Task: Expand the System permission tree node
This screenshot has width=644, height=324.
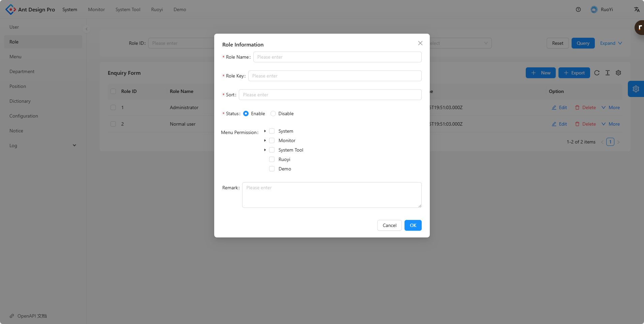Action: (x=265, y=131)
